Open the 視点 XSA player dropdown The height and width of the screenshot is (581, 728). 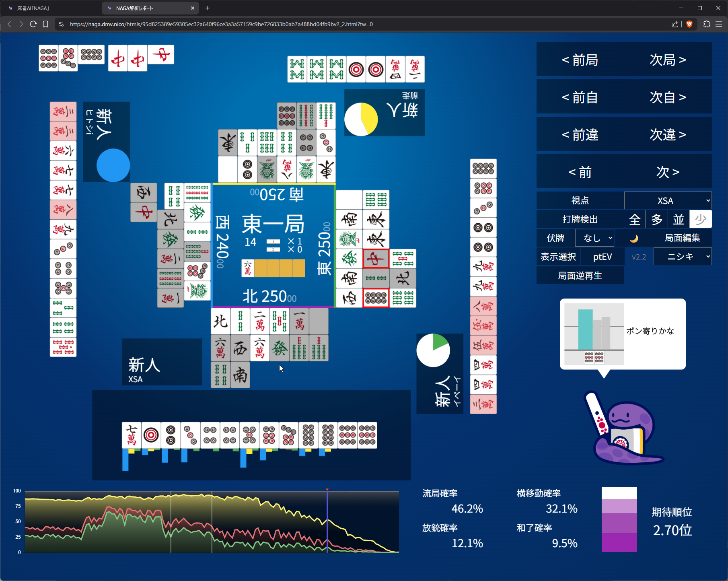[668, 200]
